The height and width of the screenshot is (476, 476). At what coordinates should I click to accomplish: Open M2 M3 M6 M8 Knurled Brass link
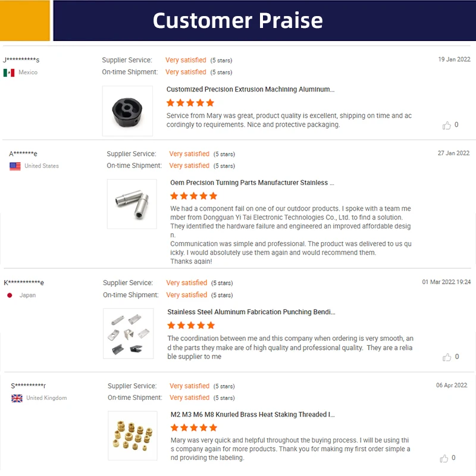(252, 415)
